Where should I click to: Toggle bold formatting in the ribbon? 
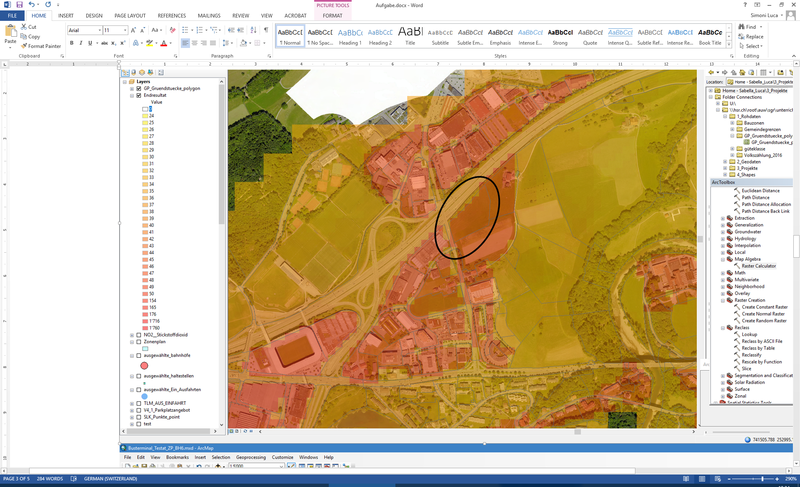point(73,44)
